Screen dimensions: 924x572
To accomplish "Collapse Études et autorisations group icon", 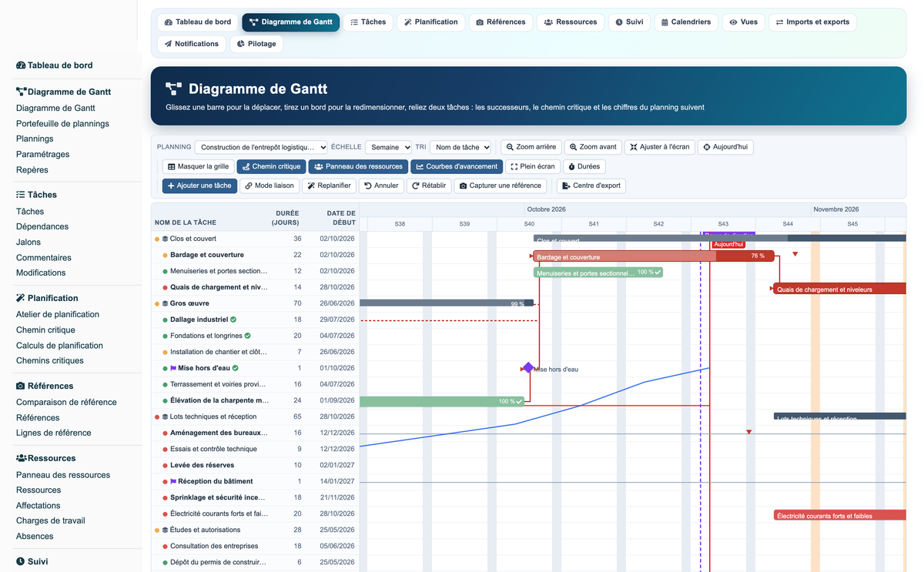I will tap(165, 530).
